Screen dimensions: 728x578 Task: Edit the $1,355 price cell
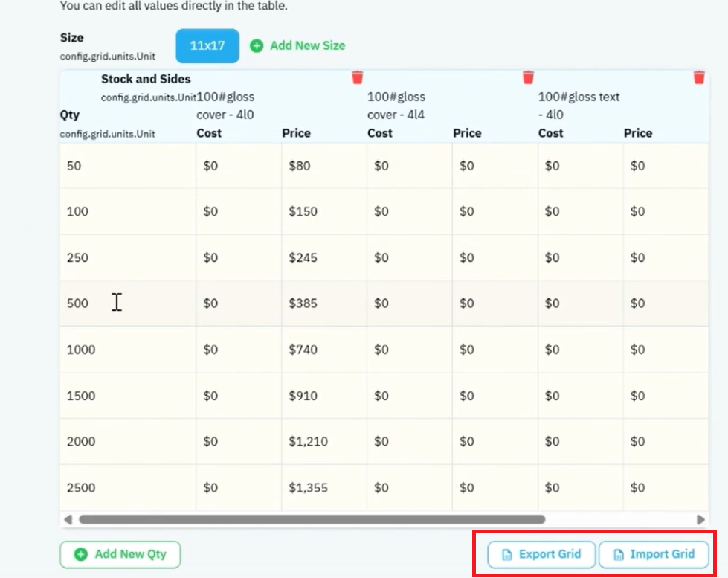click(x=323, y=487)
